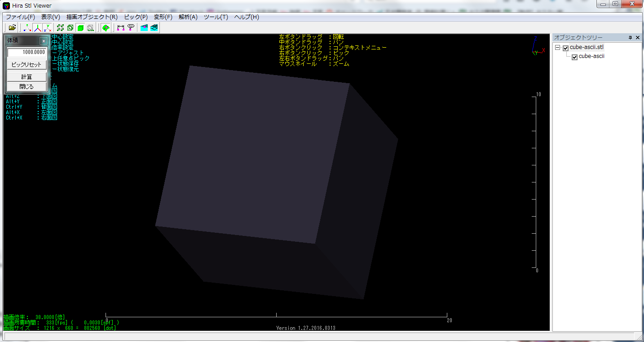The width and height of the screenshot is (644, 342).
Task: Open the 表示(V) menu
Action: point(50,17)
